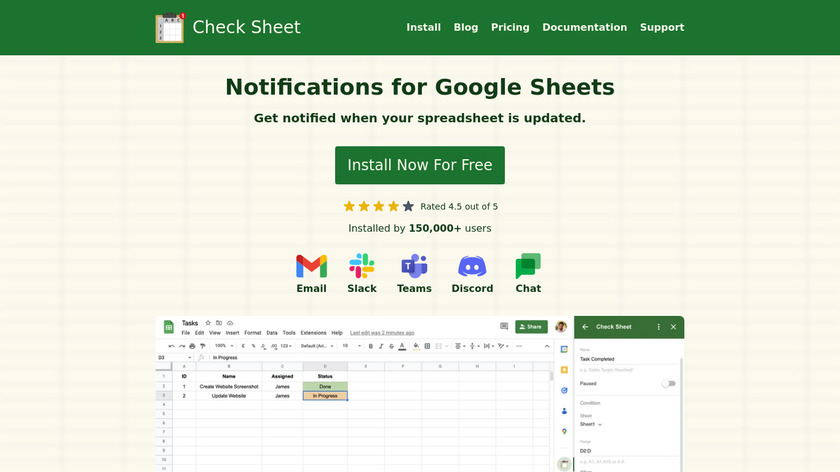
Task: Open the Sheet1 dropdown in Condition
Action: point(591,424)
